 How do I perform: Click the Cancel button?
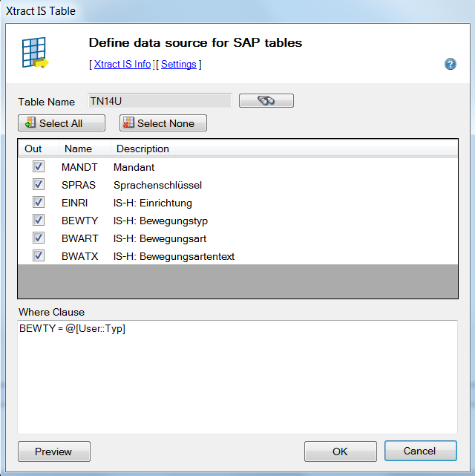coord(420,451)
